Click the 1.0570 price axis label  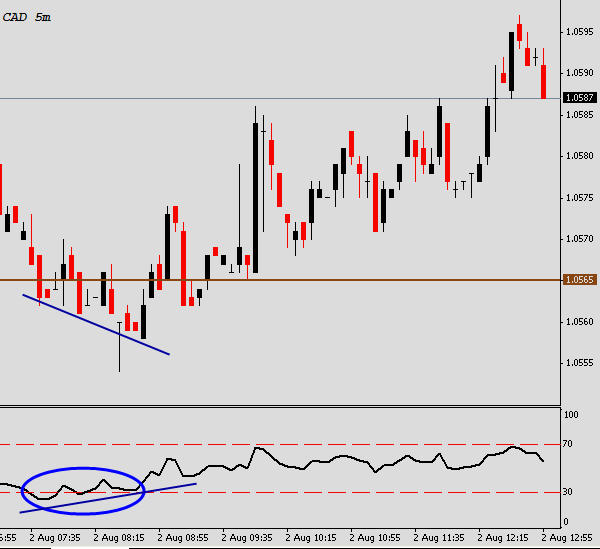coord(579,239)
